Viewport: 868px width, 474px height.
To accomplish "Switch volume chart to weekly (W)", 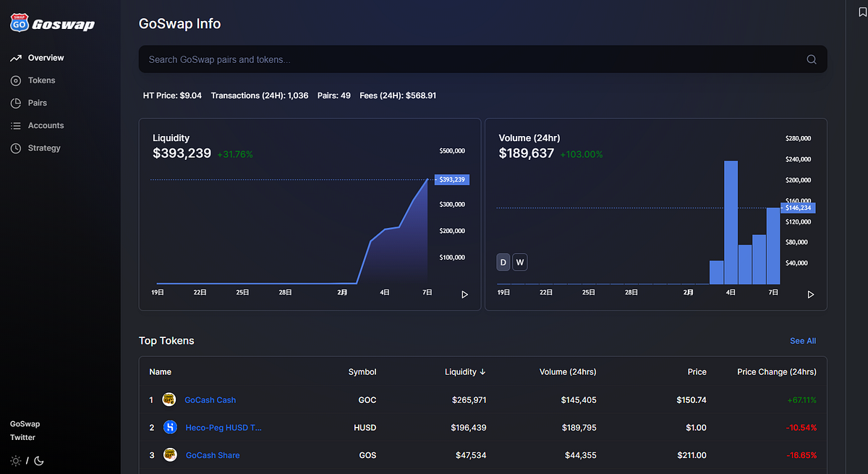I will coord(519,262).
